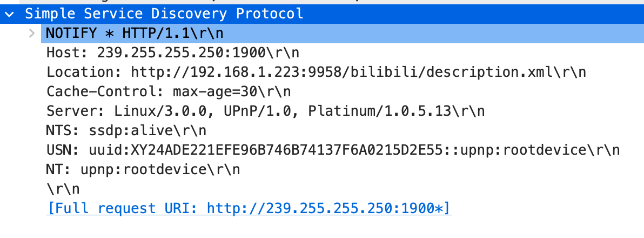Select the USN field row
The width and height of the screenshot is (644, 238).
point(333,150)
